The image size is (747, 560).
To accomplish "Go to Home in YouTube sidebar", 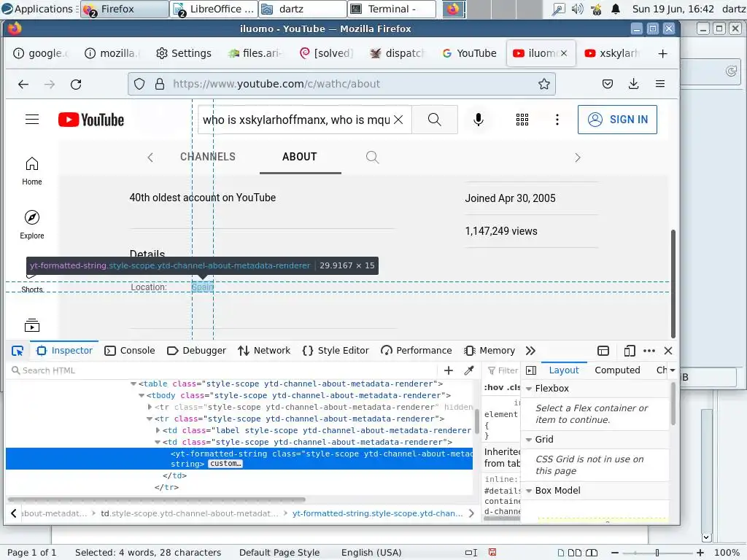I will 32,171.
